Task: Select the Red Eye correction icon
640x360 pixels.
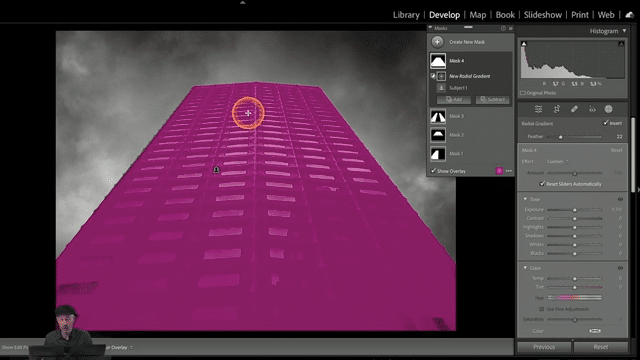Action: click(x=592, y=109)
